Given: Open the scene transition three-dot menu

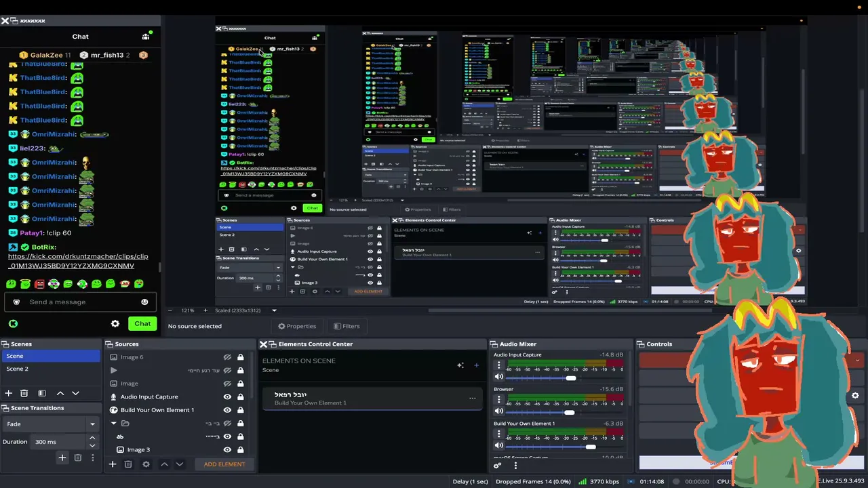Looking at the screenshot, I should 93,458.
